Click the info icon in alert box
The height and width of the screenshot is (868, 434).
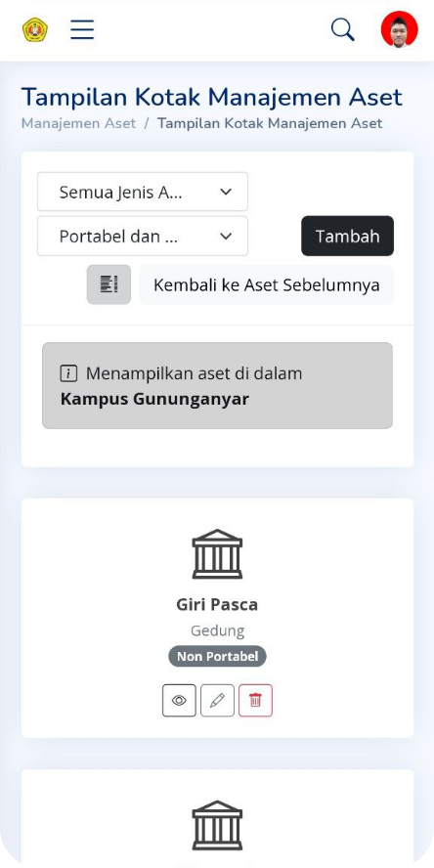pos(68,373)
